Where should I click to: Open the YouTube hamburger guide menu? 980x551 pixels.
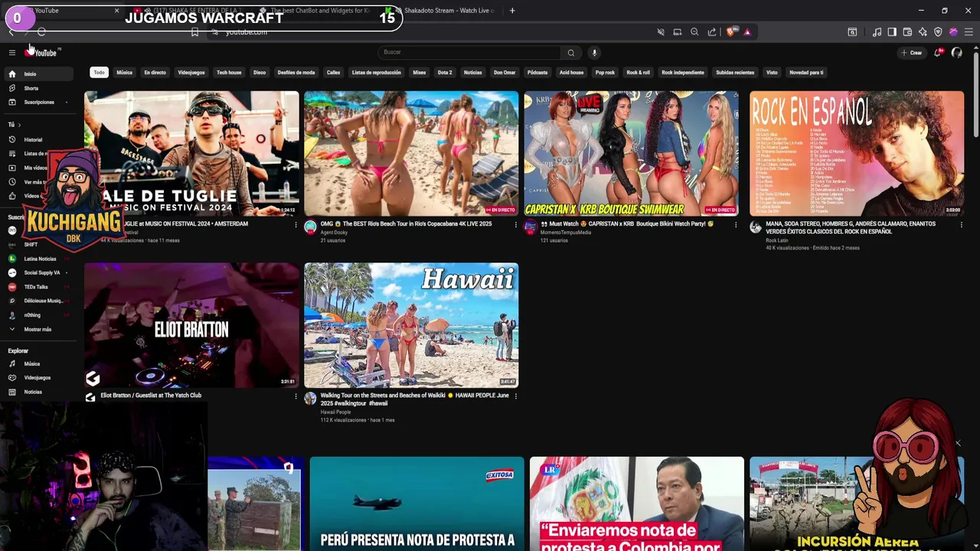point(12,52)
